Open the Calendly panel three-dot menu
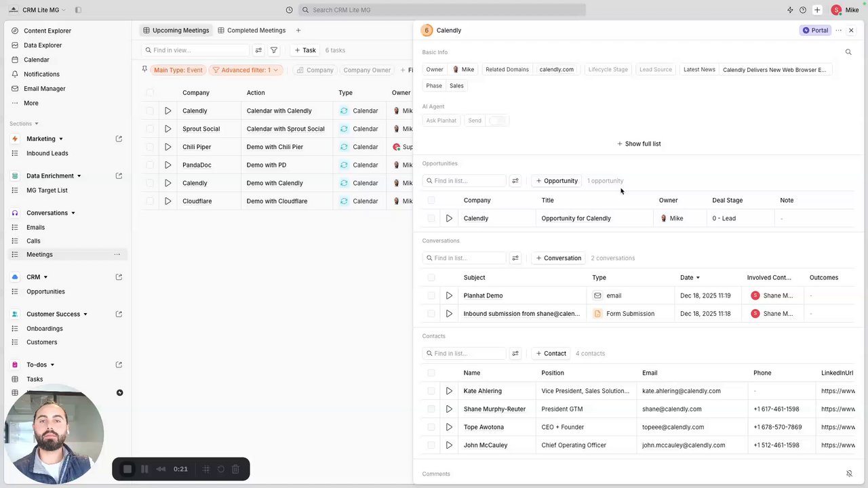This screenshot has height=488, width=868. coord(839,30)
